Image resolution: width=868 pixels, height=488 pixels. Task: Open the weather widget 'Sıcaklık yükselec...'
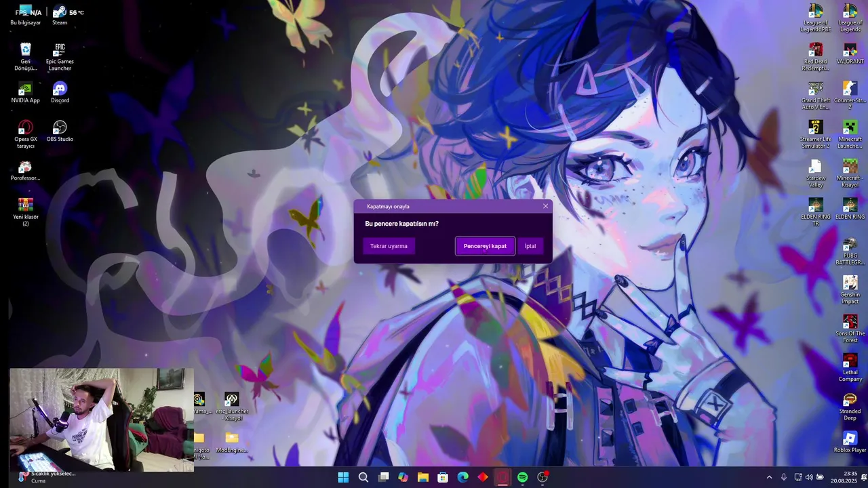click(46, 477)
